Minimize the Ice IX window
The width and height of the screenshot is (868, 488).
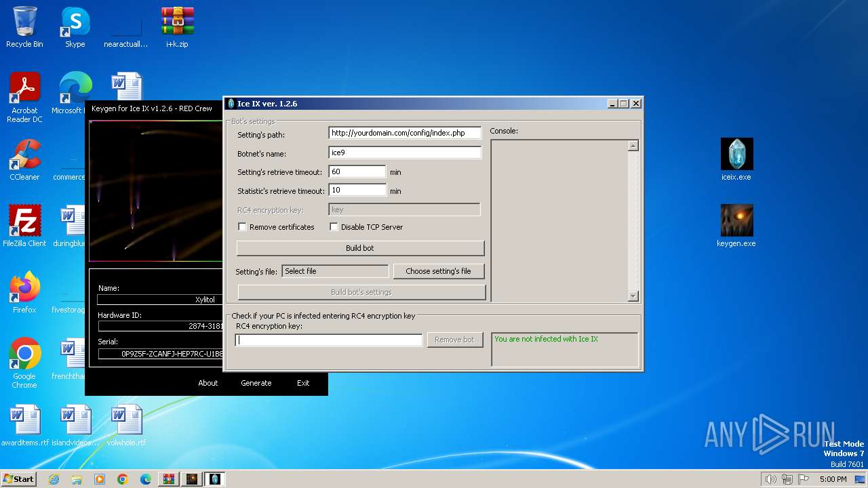coord(612,104)
